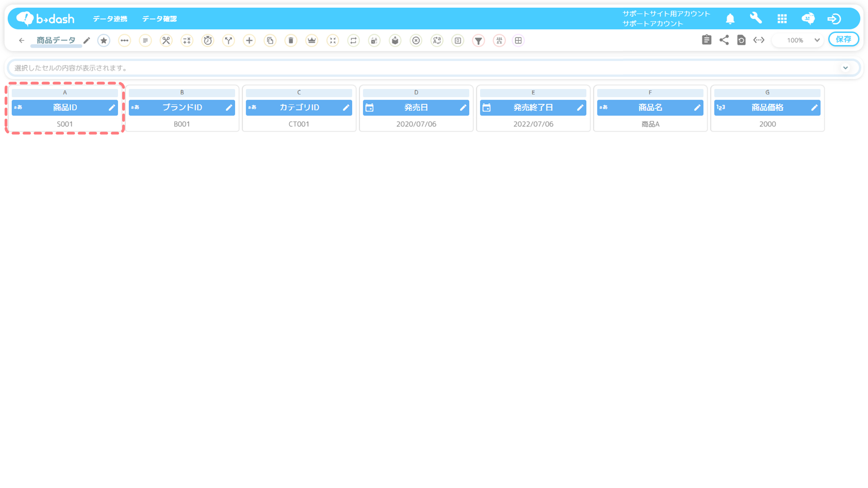Open the notifications bell
Screen dimensions: 868x488
pyautogui.click(x=730, y=19)
